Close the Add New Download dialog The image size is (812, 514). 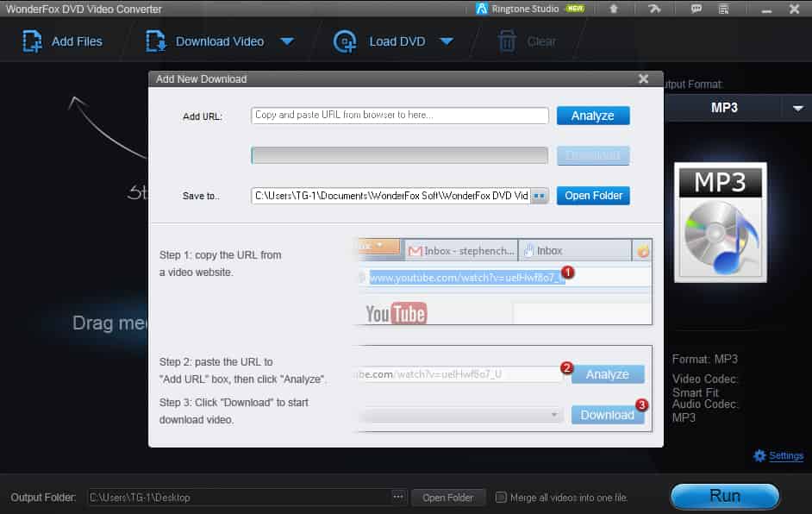pos(643,78)
